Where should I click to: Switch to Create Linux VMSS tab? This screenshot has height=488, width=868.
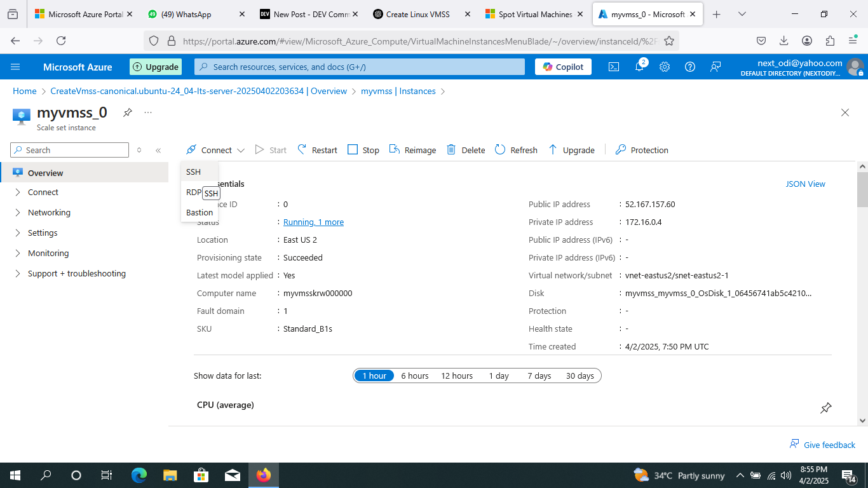click(420, 14)
